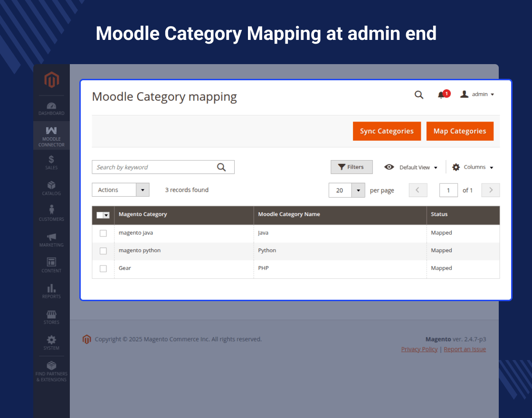Open the System sidebar menu
Screen dimensions: 532x418
pyautogui.click(x=51, y=342)
